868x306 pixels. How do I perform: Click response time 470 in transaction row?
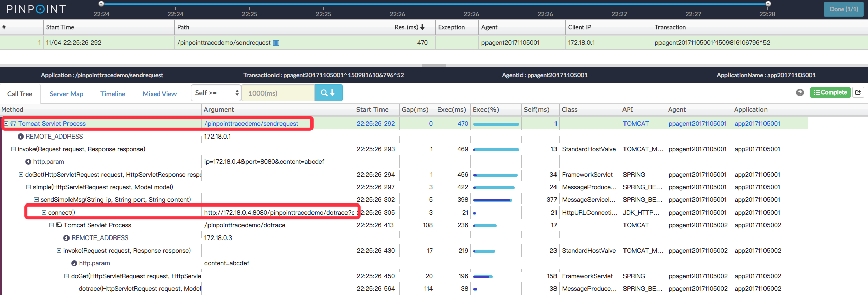[422, 43]
